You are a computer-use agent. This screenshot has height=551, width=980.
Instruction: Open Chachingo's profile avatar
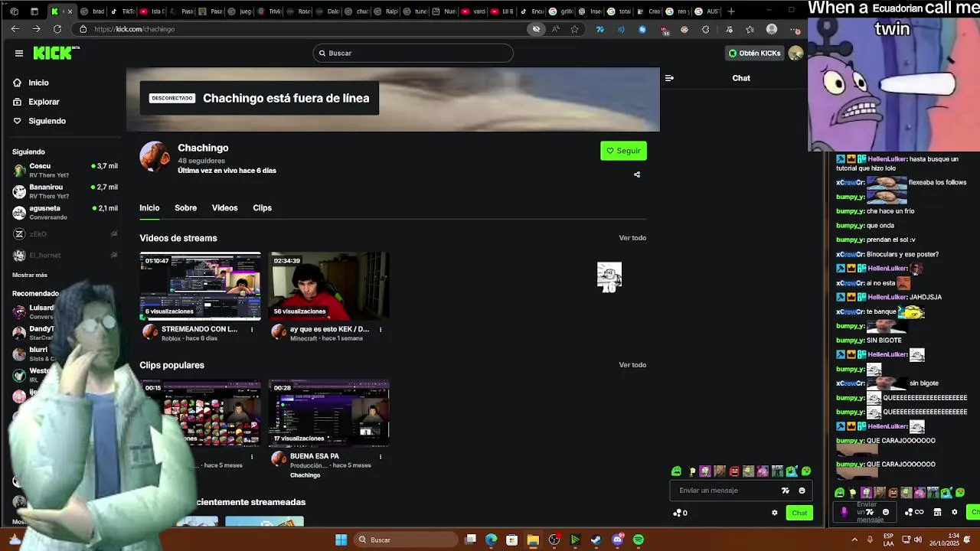point(155,156)
